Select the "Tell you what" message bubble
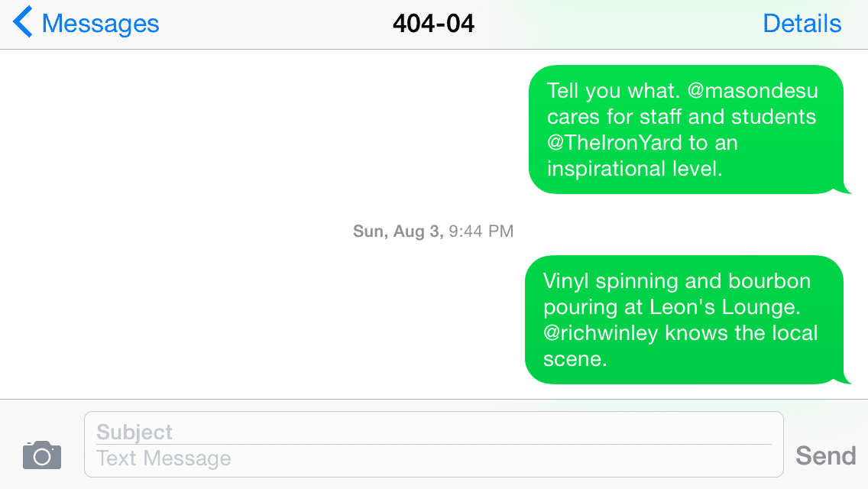The height and width of the screenshot is (489, 868). pos(686,130)
